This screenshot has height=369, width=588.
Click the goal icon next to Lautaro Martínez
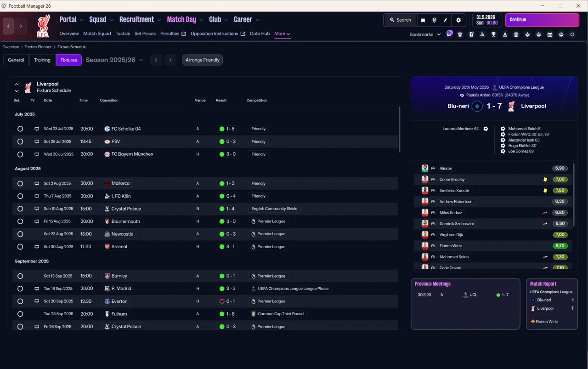click(x=486, y=129)
